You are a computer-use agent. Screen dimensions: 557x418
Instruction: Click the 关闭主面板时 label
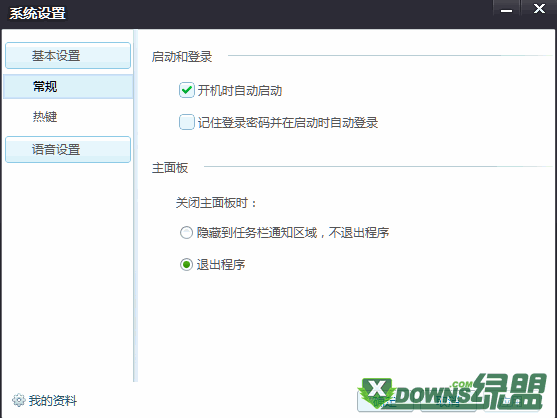216,203
